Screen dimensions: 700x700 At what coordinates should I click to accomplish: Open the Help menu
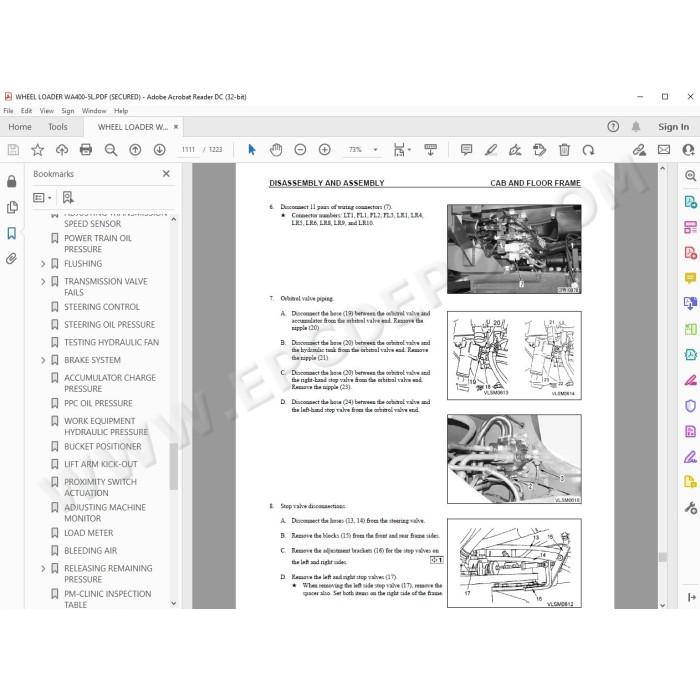[x=121, y=111]
